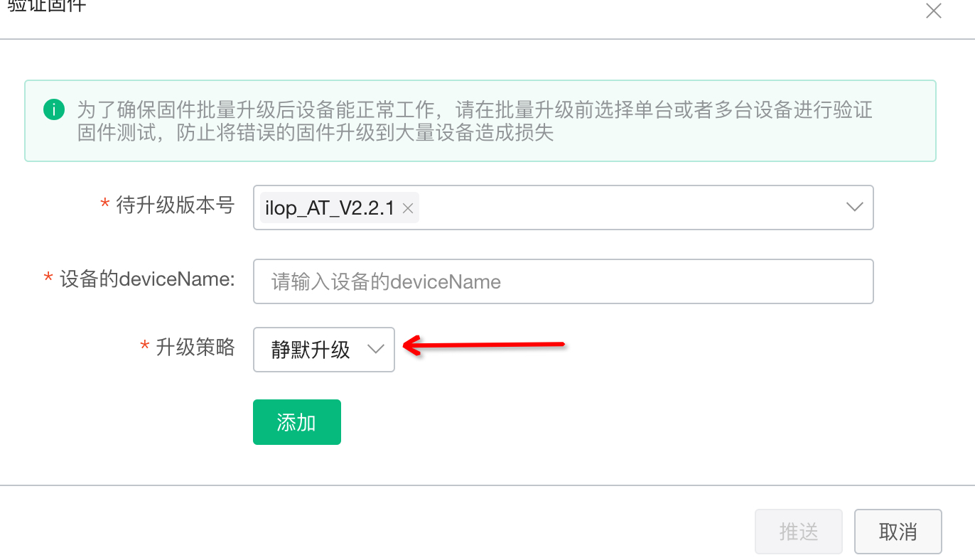The width and height of the screenshot is (975, 560).
Task: Remove the ilop_AT_V2.2.1 tag using its x icon
Action: [408, 208]
